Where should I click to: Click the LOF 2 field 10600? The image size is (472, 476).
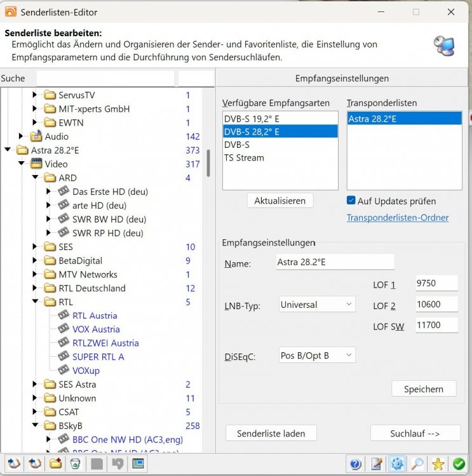437,304
